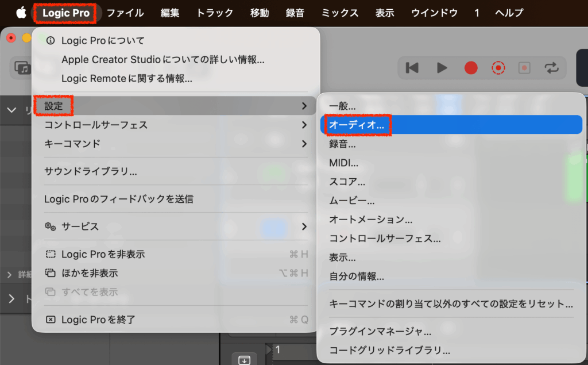
Task: Expand キーコマンド submenu arrow
Action: [x=304, y=144]
